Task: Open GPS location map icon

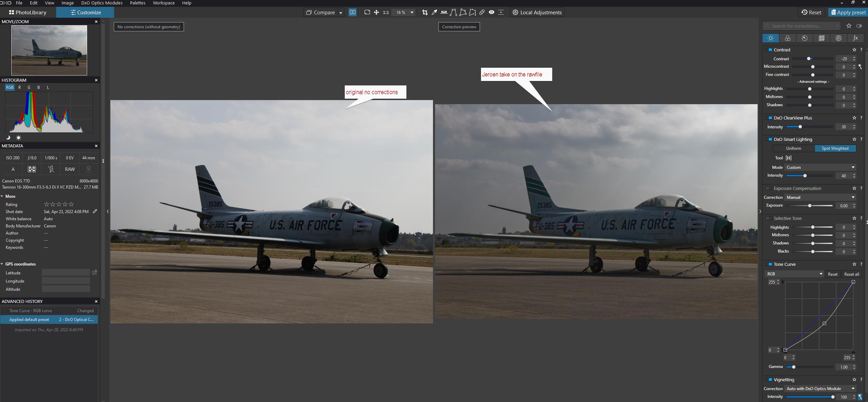Action: tap(94, 272)
